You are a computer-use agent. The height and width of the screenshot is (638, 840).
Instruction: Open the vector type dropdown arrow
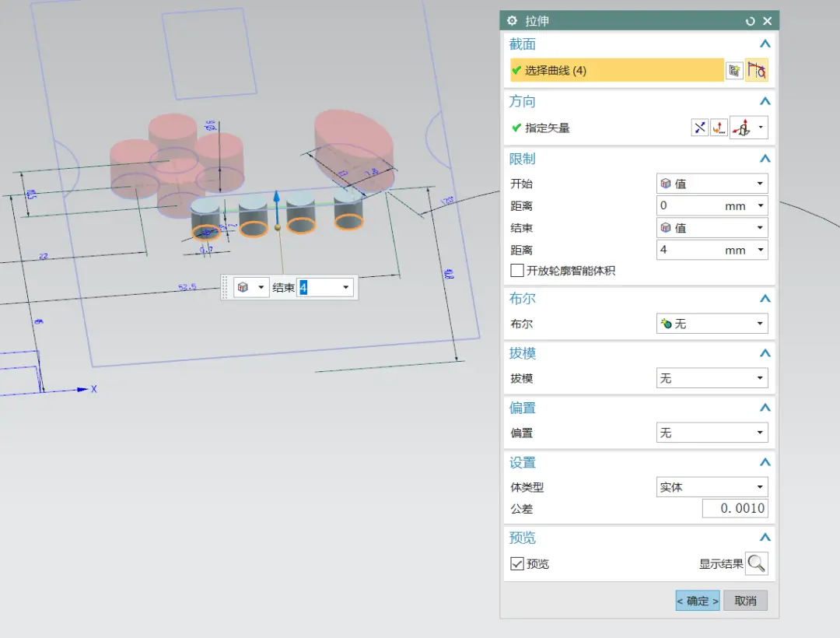pyautogui.click(x=761, y=128)
